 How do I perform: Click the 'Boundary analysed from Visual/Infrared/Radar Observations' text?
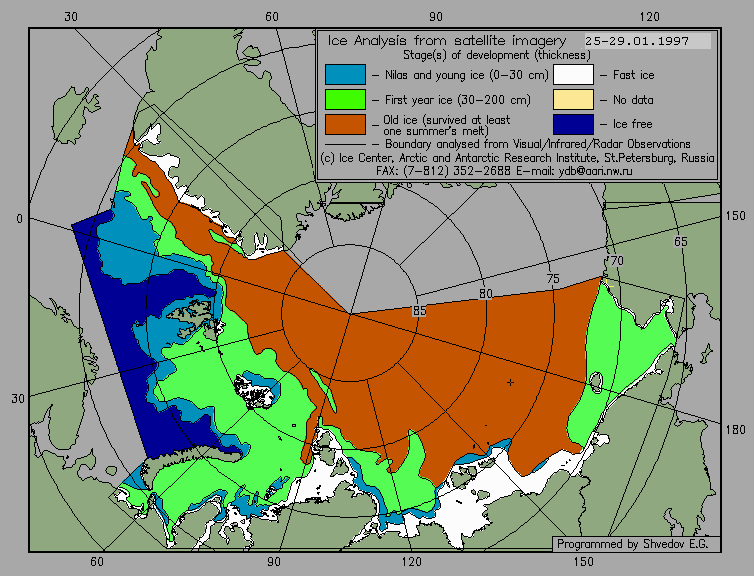point(538,144)
